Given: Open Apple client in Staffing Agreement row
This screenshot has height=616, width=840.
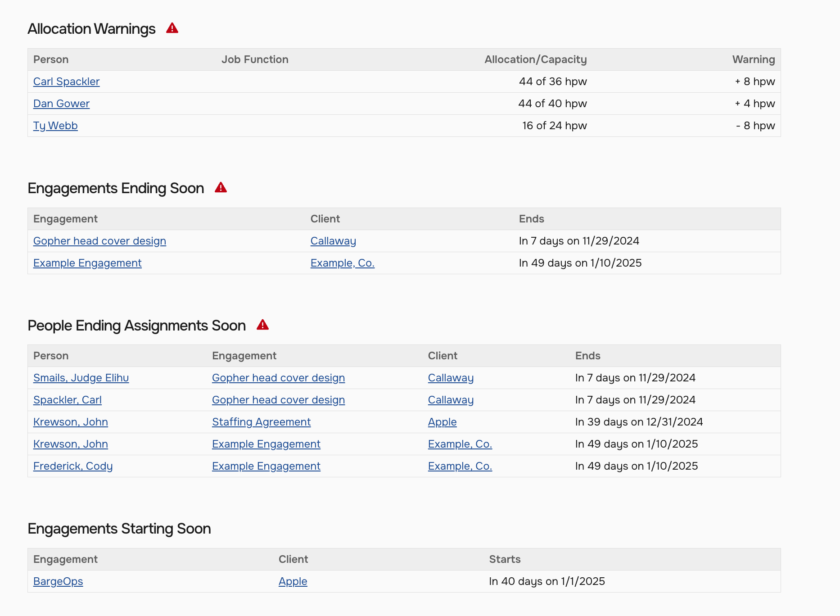Looking at the screenshot, I should (x=442, y=422).
